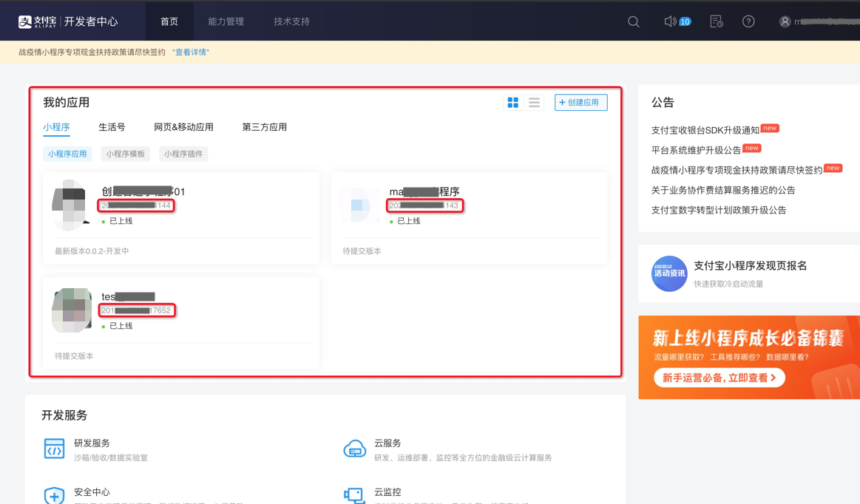
Task: Open the search icon in top bar
Action: tap(634, 21)
